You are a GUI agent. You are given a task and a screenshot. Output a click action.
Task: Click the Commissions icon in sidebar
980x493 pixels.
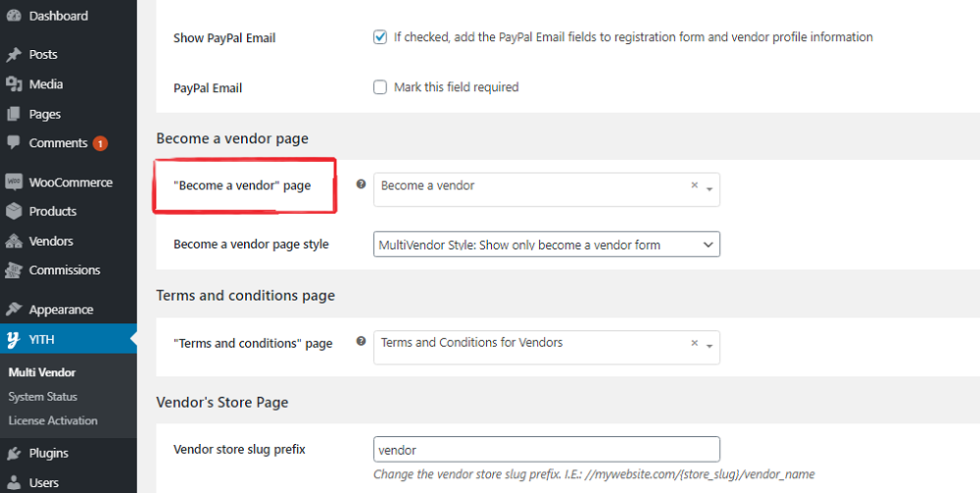(14, 271)
